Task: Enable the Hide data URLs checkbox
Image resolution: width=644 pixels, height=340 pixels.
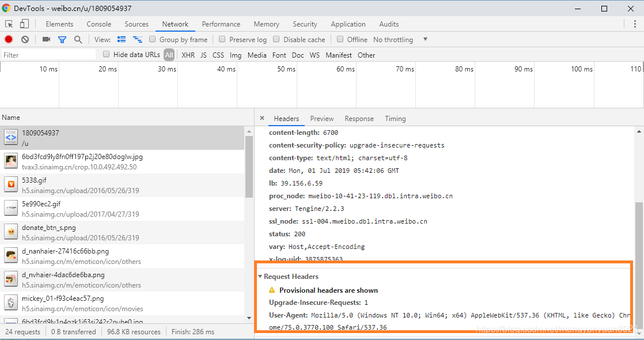Action: point(107,54)
